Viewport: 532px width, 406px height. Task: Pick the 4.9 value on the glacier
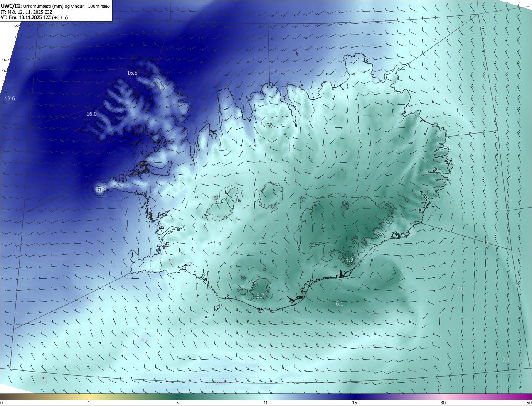350,259
